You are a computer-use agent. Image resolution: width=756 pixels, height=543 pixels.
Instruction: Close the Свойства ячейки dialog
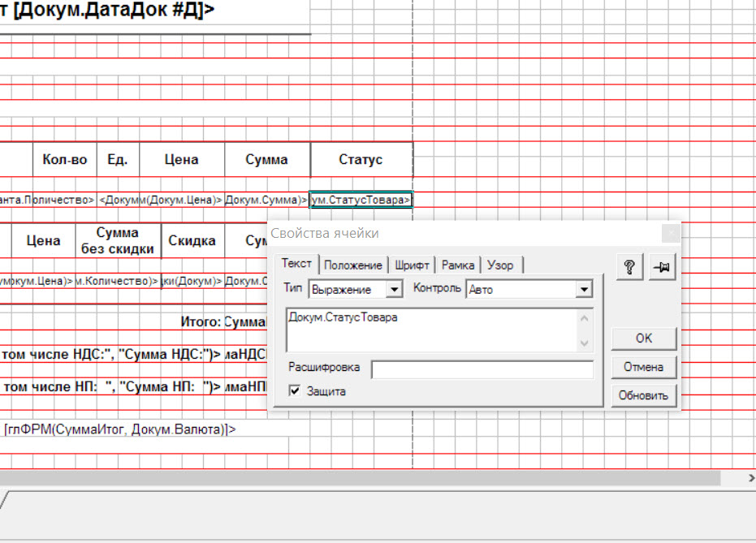pos(671,233)
